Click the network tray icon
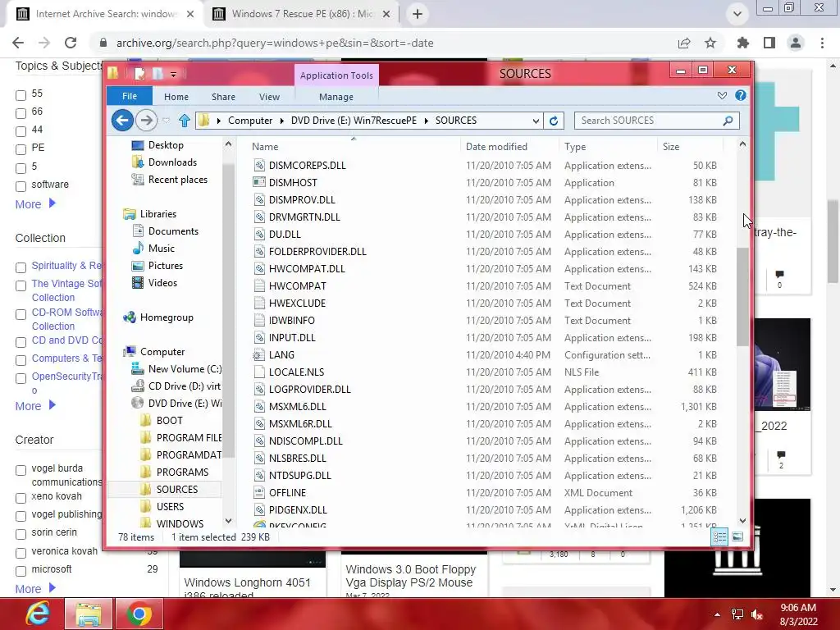This screenshot has width=840, height=630. pos(737,614)
